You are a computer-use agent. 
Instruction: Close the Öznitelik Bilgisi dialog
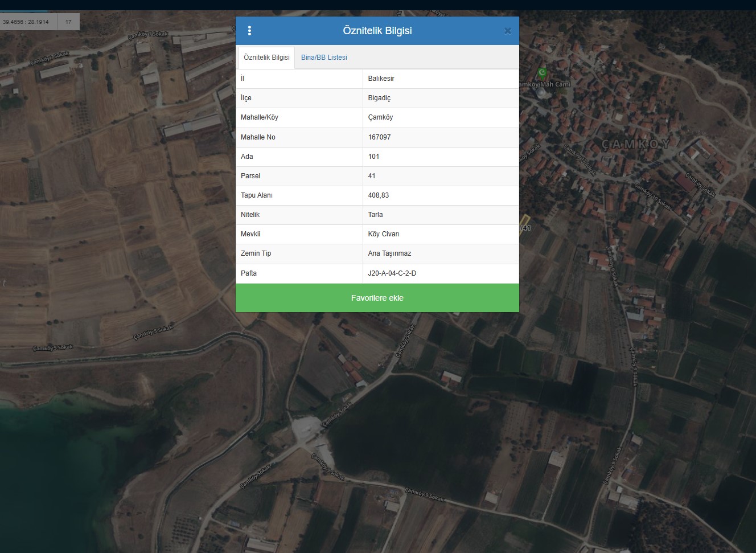pyautogui.click(x=507, y=31)
